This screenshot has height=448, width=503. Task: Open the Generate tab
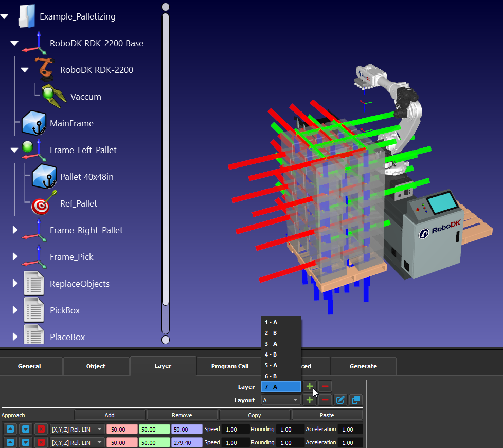point(363,366)
